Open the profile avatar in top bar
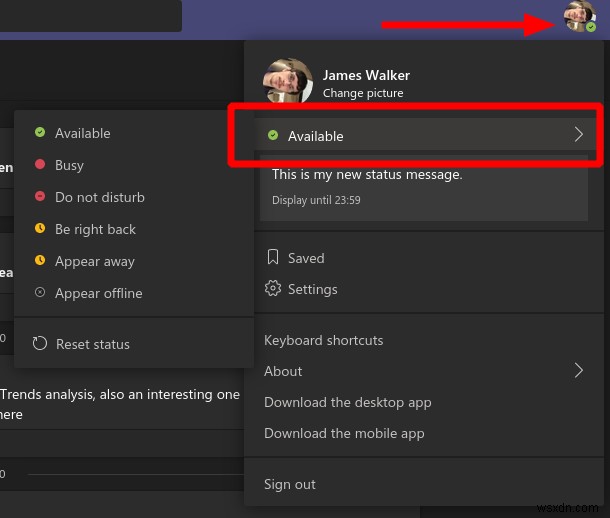The width and height of the screenshot is (610, 518). pos(580,16)
